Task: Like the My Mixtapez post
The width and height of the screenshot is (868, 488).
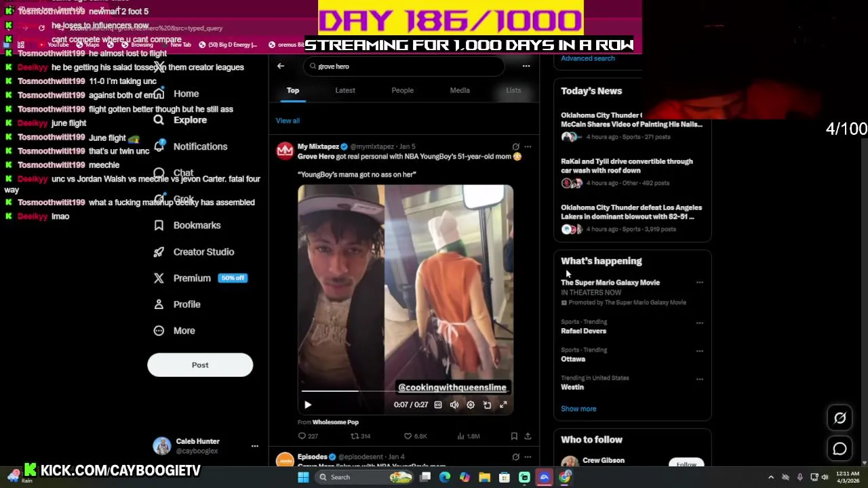Action: (x=415, y=436)
